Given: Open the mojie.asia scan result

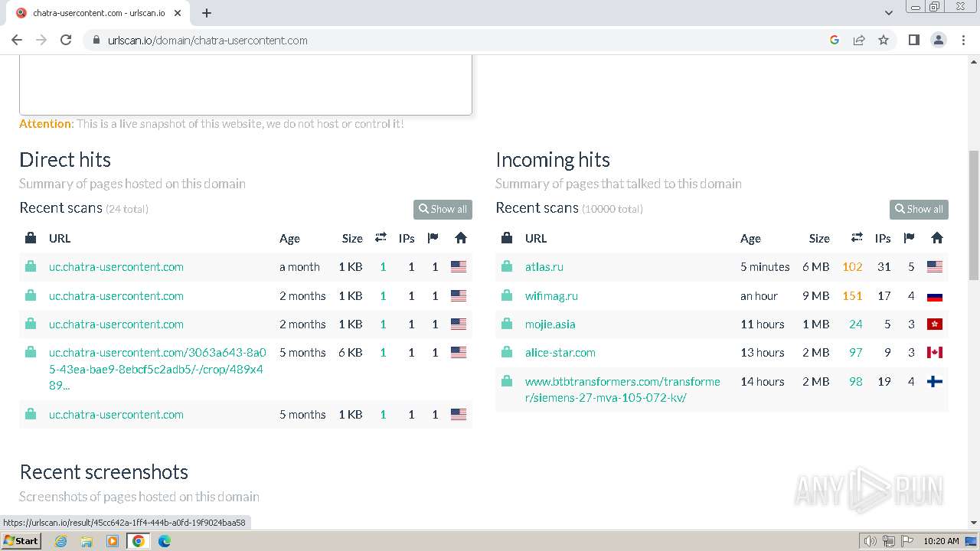Looking at the screenshot, I should pos(550,324).
